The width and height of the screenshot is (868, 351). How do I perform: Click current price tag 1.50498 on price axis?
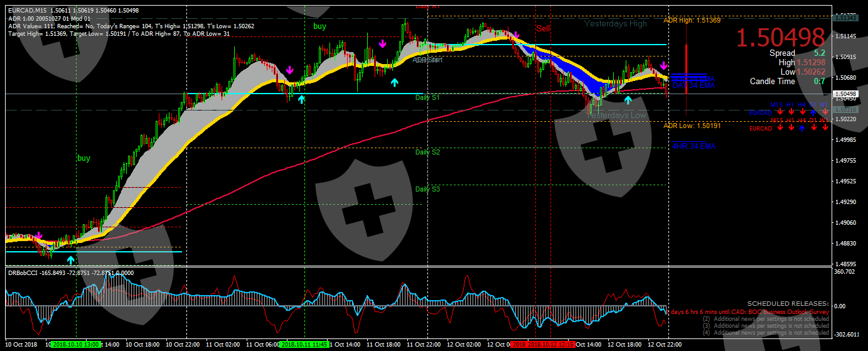(x=845, y=94)
